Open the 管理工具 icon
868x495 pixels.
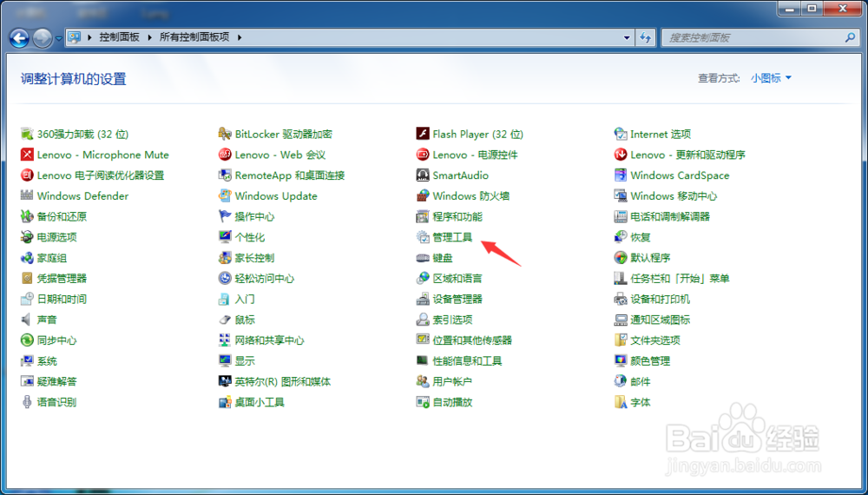(423, 237)
